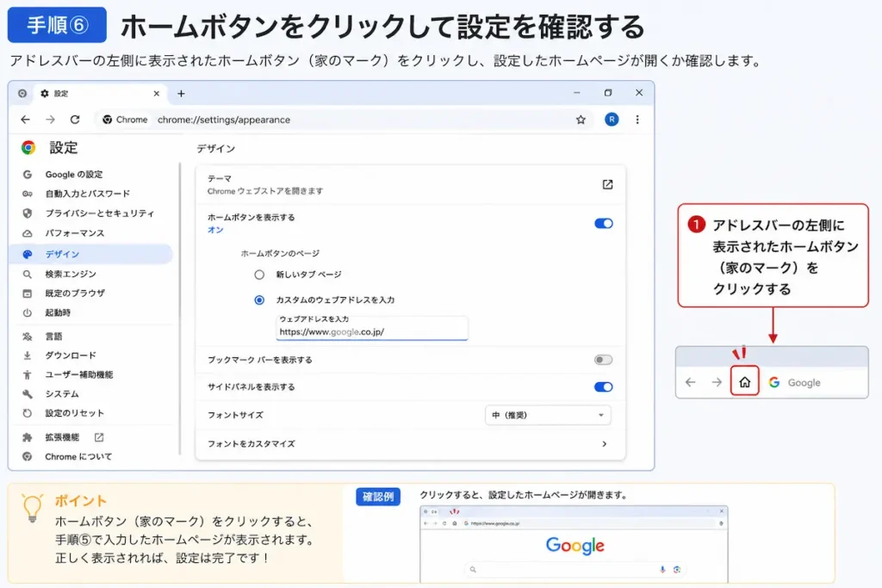Click the accessibility icon for ユーザー補助機能
Screen dimensions: 882x588
27,375
